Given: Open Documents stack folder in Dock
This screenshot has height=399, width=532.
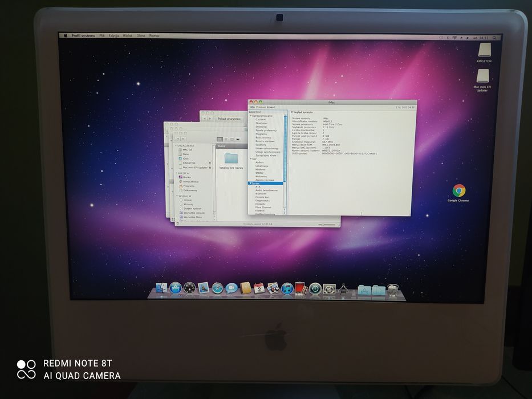Looking at the screenshot, I should click(379, 290).
